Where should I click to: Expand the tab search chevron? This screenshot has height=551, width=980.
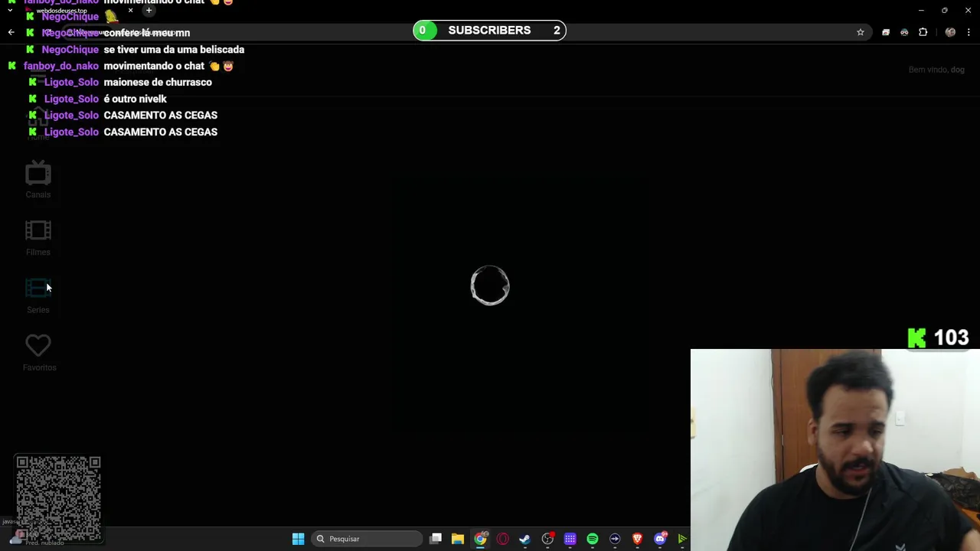(9, 11)
